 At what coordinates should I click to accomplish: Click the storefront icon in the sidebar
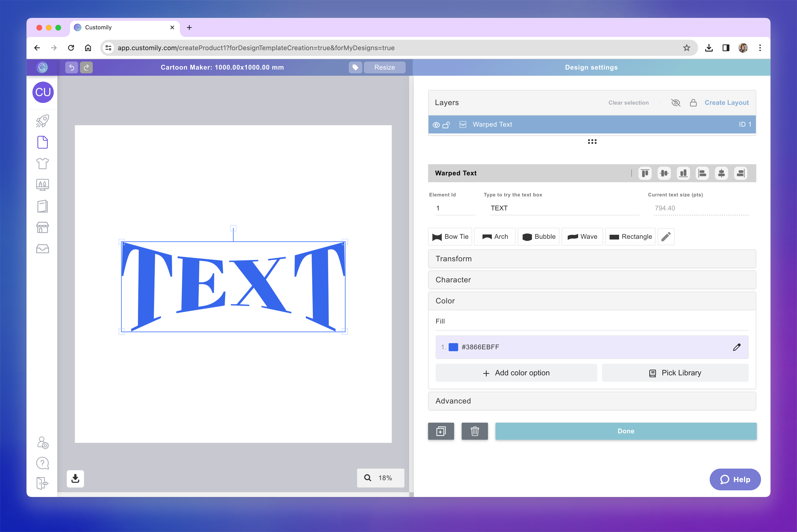click(42, 227)
